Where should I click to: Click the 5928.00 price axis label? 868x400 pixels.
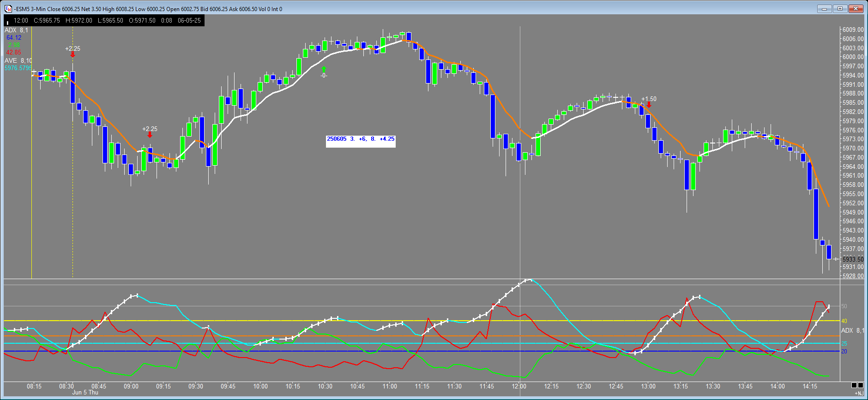click(853, 276)
